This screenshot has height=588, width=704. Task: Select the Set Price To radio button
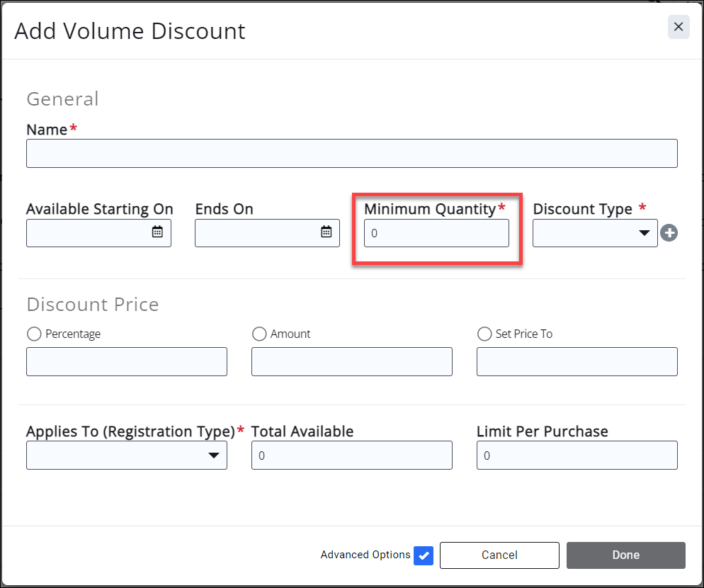[484, 334]
